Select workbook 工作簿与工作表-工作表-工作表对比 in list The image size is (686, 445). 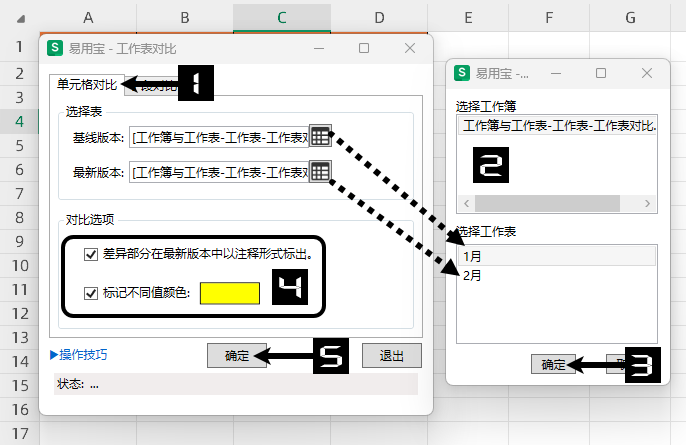click(557, 126)
